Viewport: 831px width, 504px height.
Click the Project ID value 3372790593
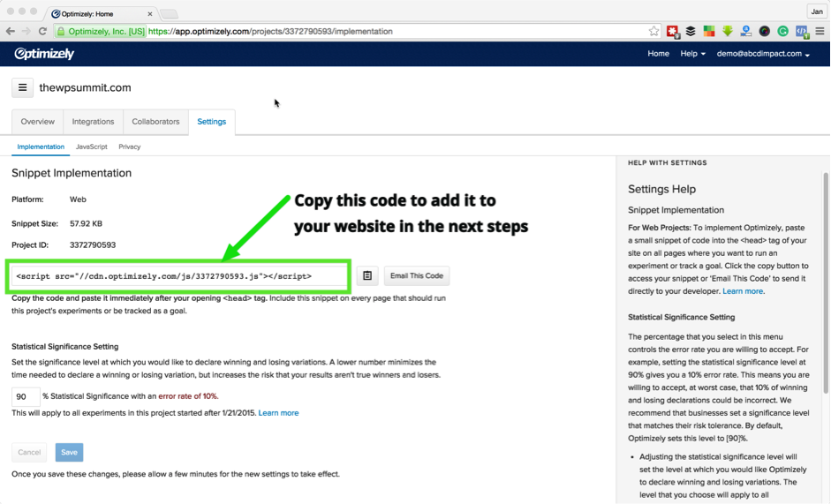tap(93, 244)
